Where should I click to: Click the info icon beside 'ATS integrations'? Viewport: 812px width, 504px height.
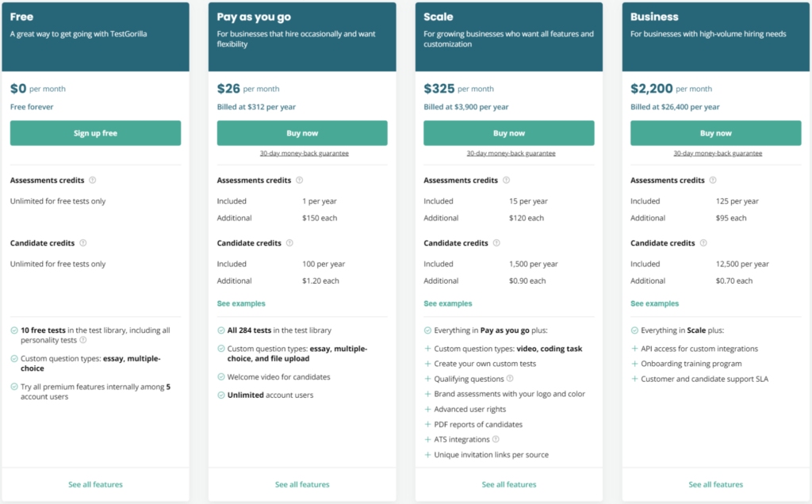pos(495,439)
